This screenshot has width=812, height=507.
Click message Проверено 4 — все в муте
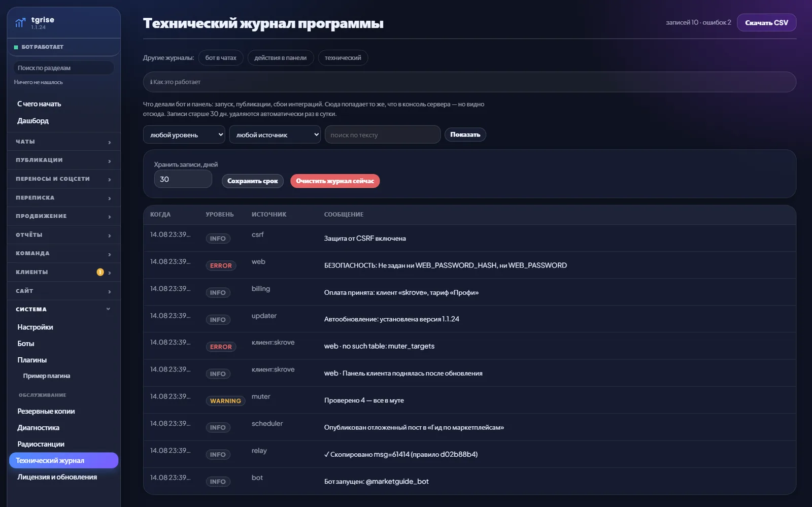click(x=364, y=400)
